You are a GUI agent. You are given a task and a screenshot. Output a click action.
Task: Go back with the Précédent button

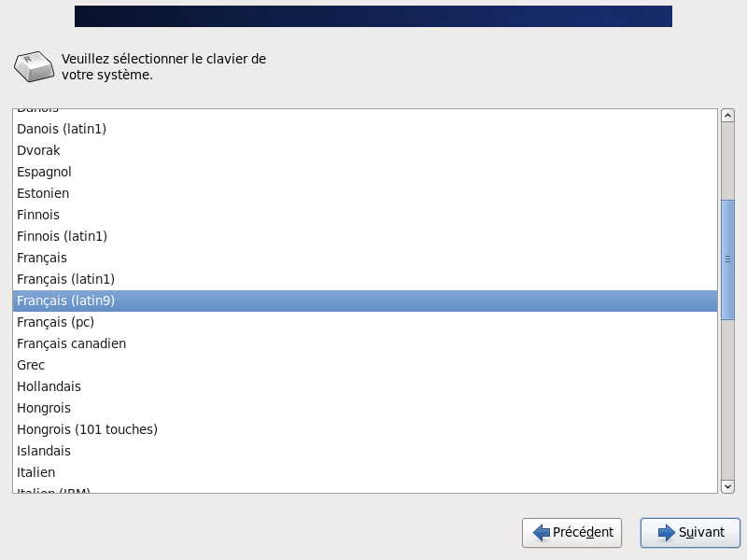[573, 533]
